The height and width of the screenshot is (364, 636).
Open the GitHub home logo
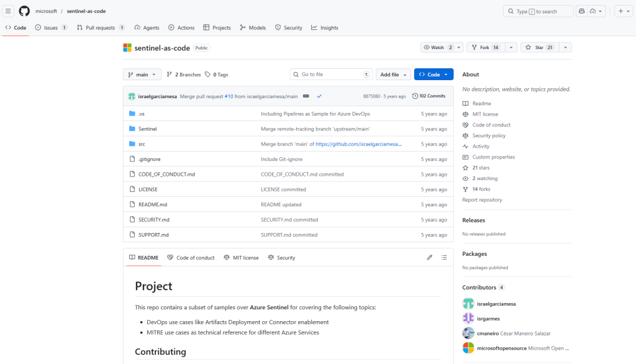24,11
